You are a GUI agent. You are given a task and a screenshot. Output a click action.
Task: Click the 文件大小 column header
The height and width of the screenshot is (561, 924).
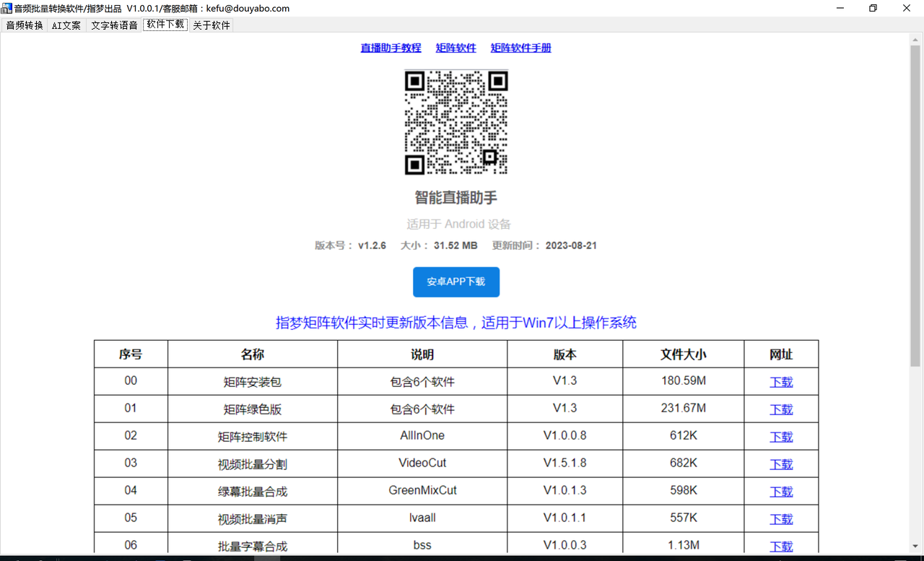(x=684, y=355)
